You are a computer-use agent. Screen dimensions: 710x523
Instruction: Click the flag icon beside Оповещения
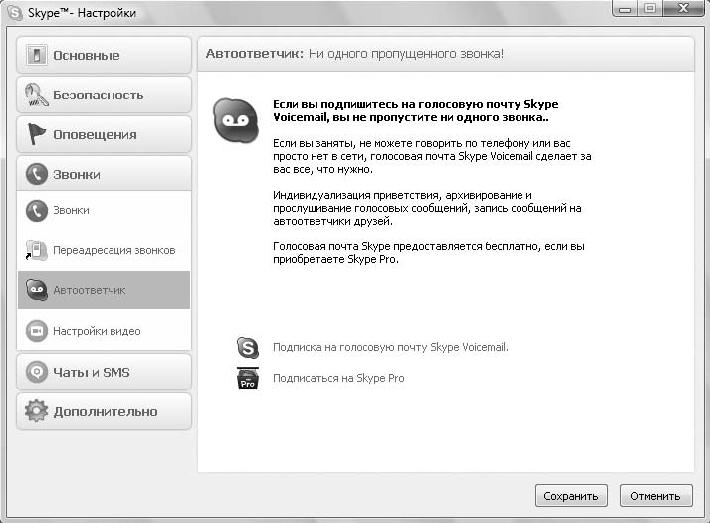pos(37,134)
